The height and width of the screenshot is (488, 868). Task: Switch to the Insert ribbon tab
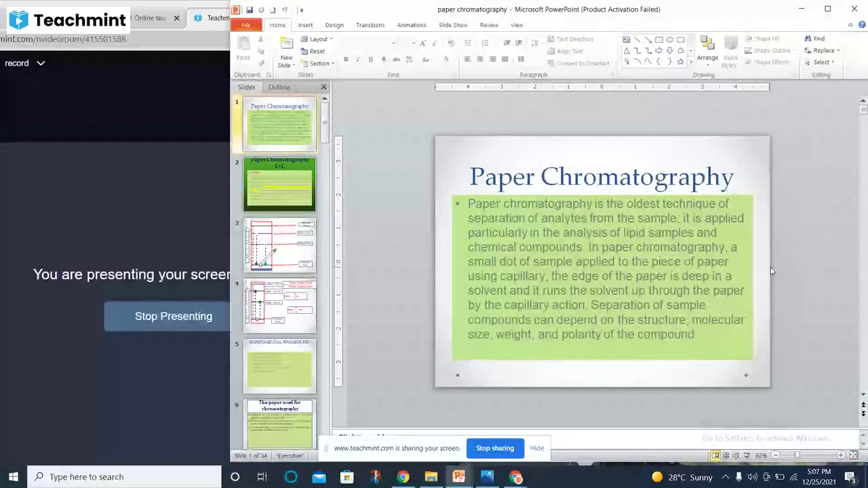click(x=305, y=25)
